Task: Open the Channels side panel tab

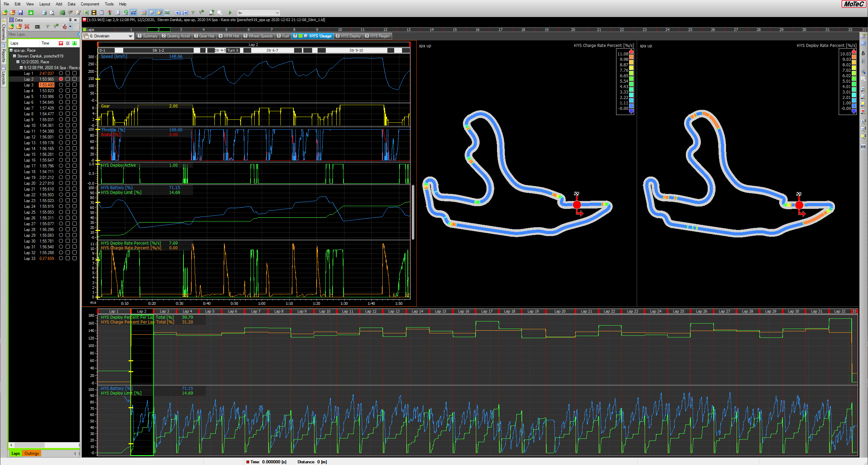Action: click(x=3, y=31)
